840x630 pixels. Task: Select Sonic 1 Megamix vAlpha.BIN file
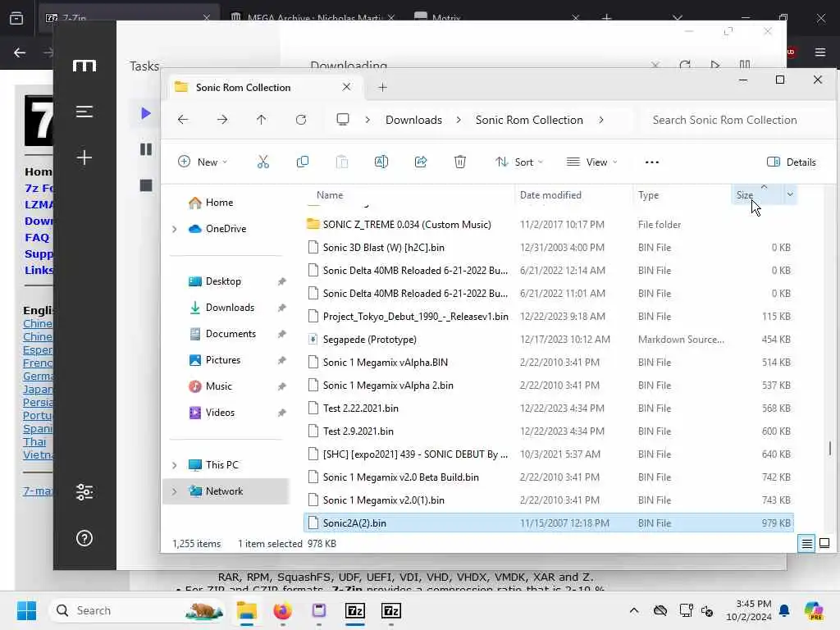[x=386, y=363]
